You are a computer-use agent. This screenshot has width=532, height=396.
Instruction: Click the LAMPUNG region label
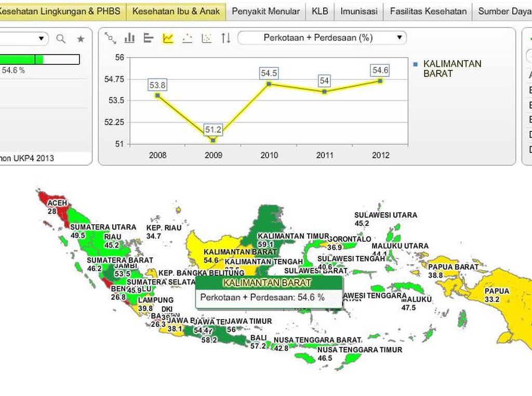click(156, 300)
